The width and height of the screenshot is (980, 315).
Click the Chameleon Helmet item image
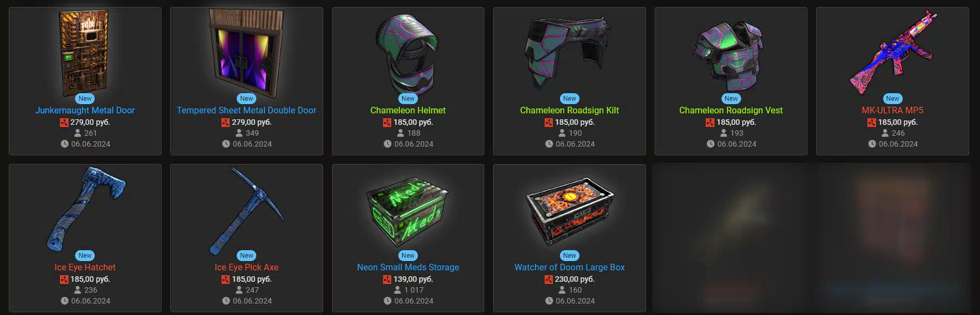408,53
